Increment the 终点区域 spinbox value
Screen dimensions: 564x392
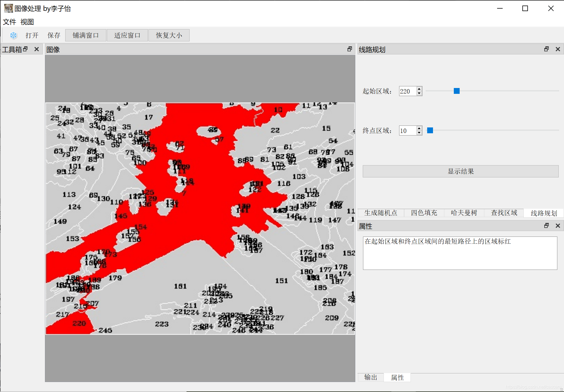[419, 128]
